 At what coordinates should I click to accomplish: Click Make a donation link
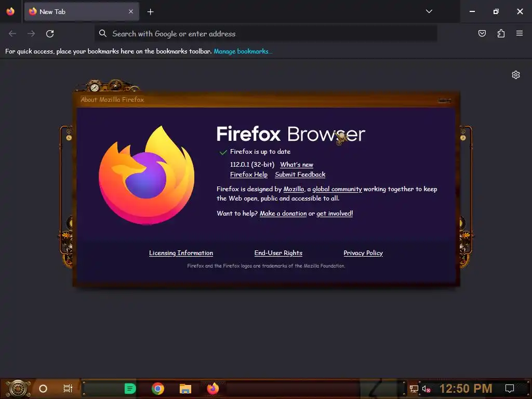pos(283,214)
